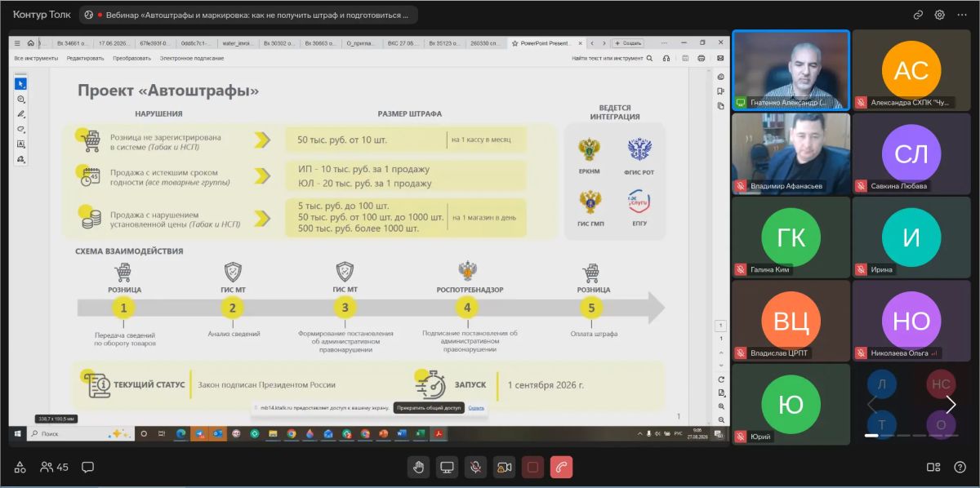Viewport: 980px width, 488px height.
Task: Zoom in on PDF page
Action: [x=720, y=406]
